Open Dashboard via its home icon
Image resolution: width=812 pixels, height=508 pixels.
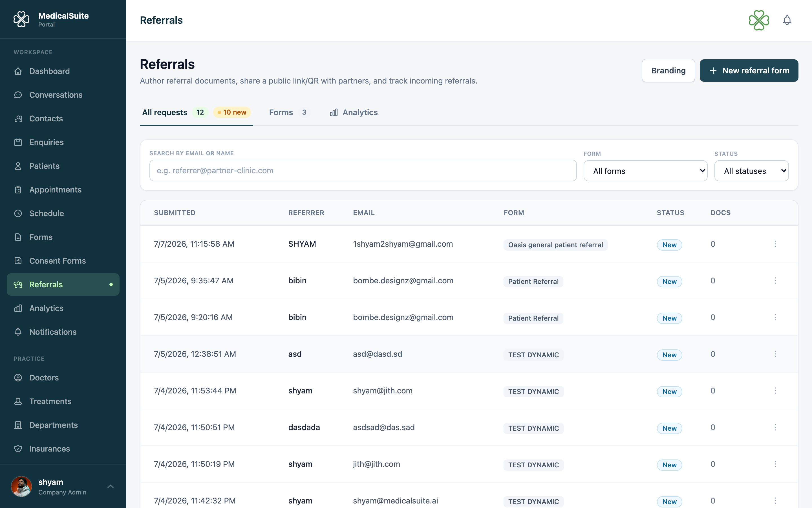coord(18,71)
